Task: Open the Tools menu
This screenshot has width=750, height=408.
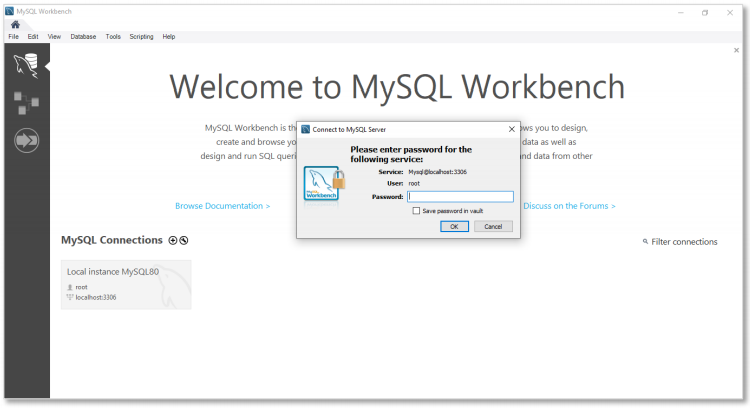Action: (113, 36)
